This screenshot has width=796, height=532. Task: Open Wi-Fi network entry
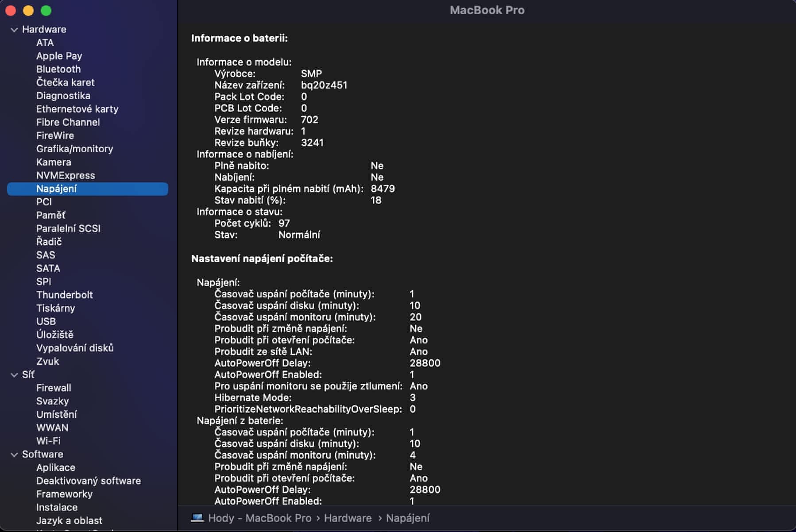(49, 441)
